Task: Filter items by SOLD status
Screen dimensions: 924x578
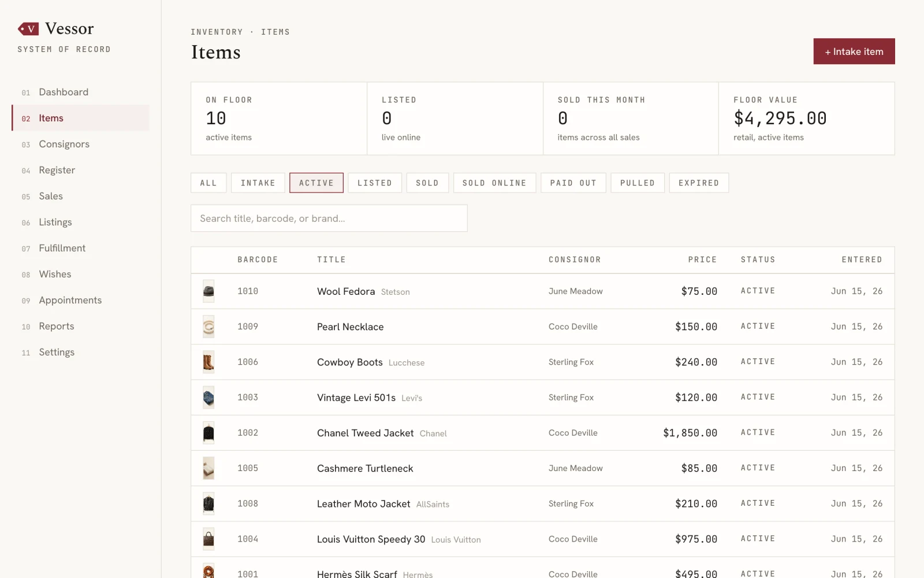Action: [x=427, y=183]
